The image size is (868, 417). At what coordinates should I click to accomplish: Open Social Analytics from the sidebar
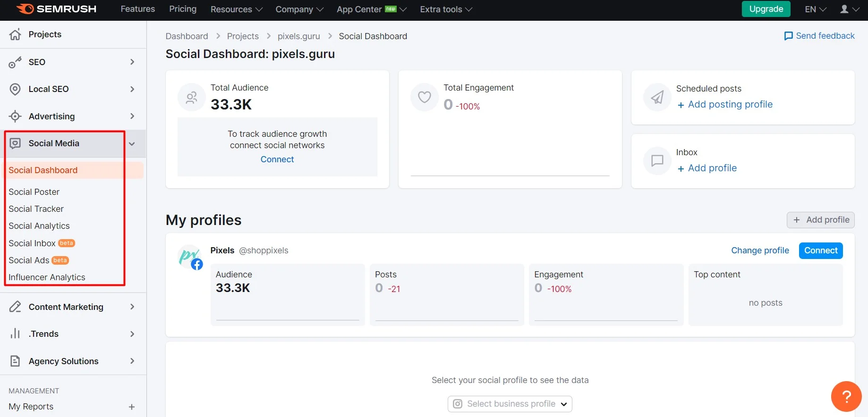pos(39,226)
